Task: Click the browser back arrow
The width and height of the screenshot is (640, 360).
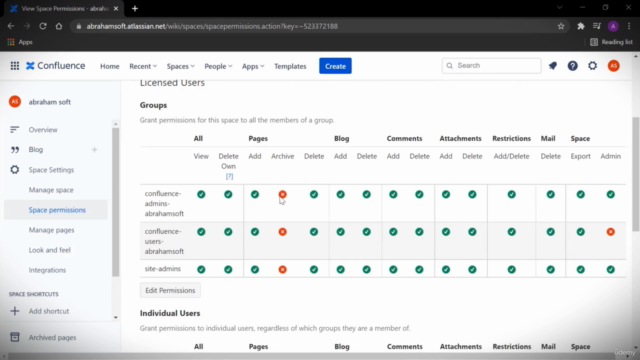Action: 11,26
